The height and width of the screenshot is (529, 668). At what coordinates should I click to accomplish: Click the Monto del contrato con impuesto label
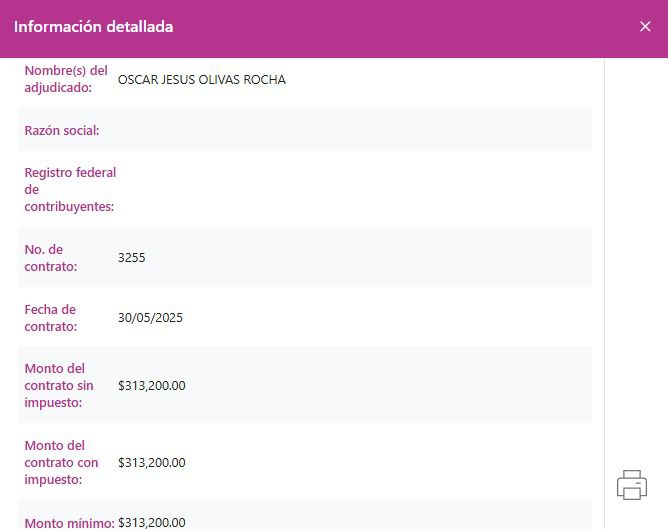[x=61, y=463]
